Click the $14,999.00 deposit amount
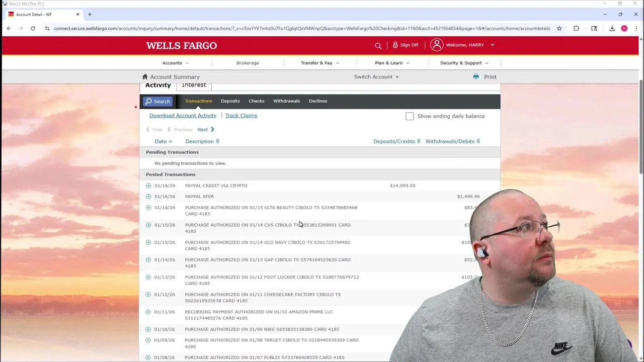The width and height of the screenshot is (644, 362). tap(403, 186)
